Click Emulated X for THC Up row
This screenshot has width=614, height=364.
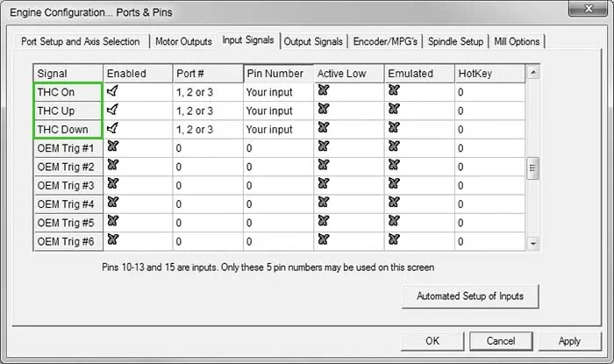394,109
